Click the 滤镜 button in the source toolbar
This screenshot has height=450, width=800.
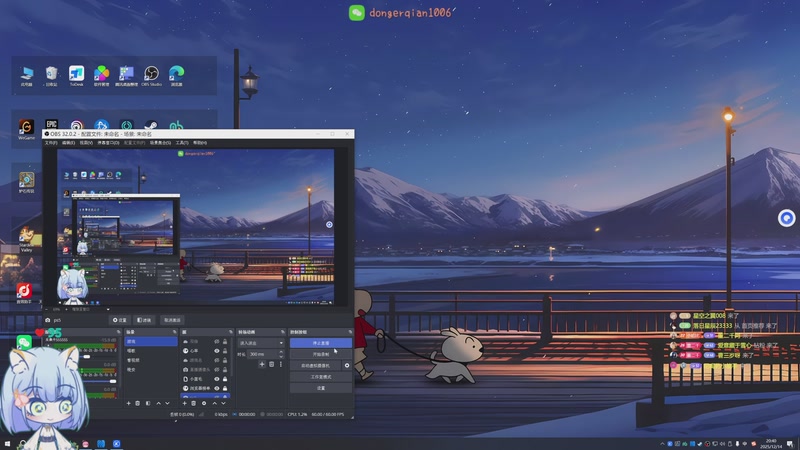144,320
